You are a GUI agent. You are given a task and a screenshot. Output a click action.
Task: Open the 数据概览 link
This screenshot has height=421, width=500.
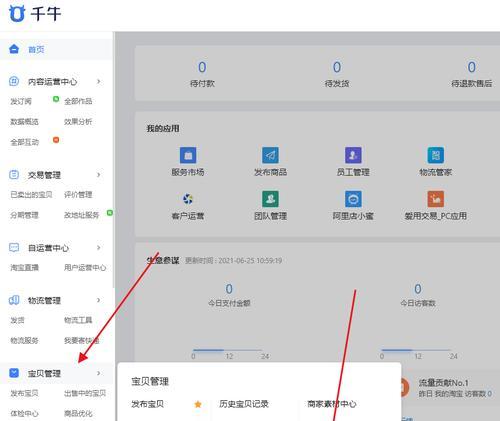[x=24, y=122]
